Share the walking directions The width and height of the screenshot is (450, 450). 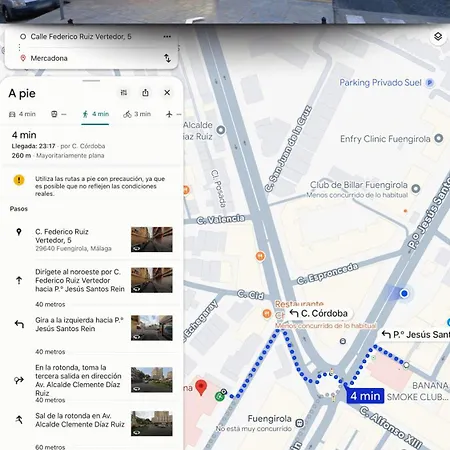(145, 93)
